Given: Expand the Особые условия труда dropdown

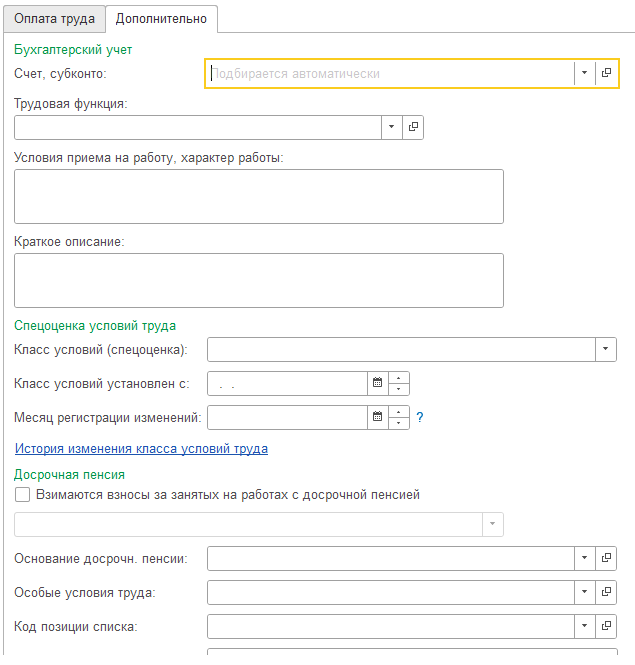Looking at the screenshot, I should [583, 592].
